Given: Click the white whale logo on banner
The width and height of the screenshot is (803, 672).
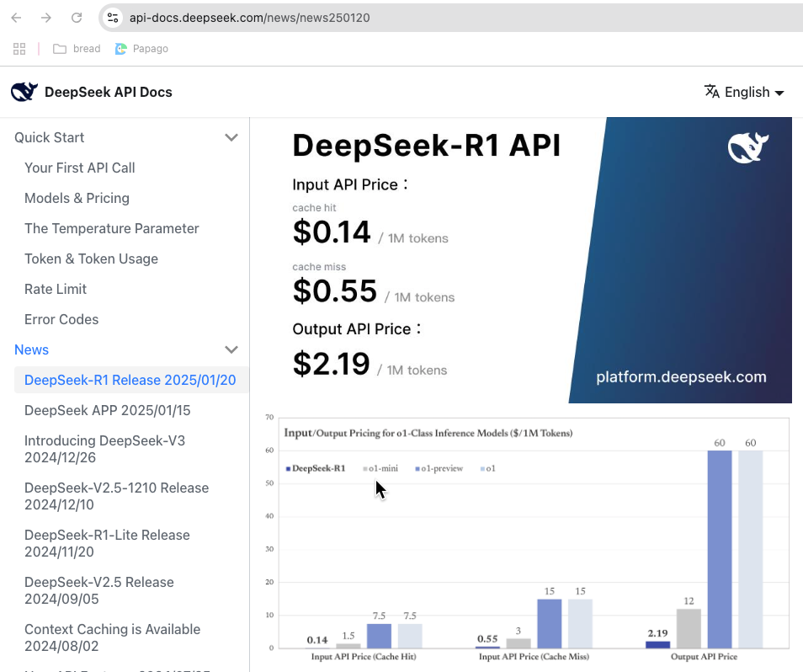Looking at the screenshot, I should [748, 148].
